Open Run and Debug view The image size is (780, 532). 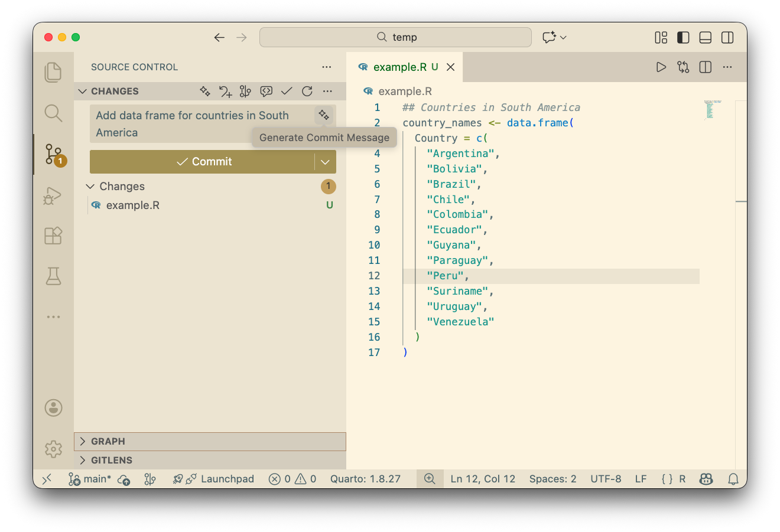[x=53, y=195]
